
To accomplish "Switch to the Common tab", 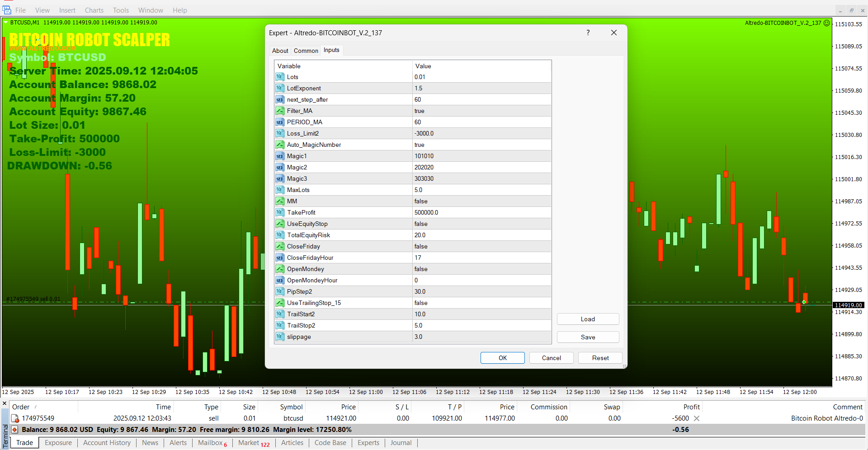I will (x=306, y=51).
